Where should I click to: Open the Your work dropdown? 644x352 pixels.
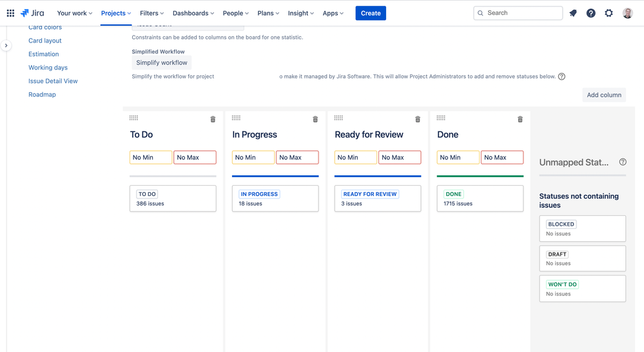point(75,13)
